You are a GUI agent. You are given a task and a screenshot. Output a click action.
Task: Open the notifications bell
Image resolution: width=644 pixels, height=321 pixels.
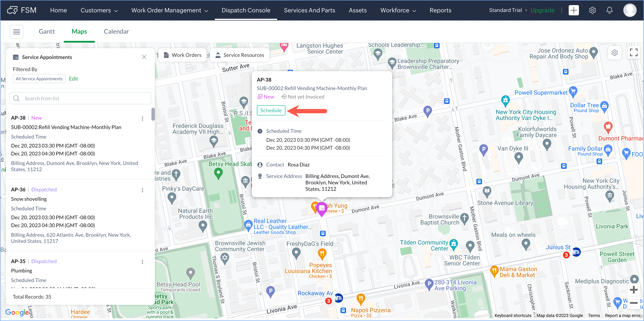point(609,10)
